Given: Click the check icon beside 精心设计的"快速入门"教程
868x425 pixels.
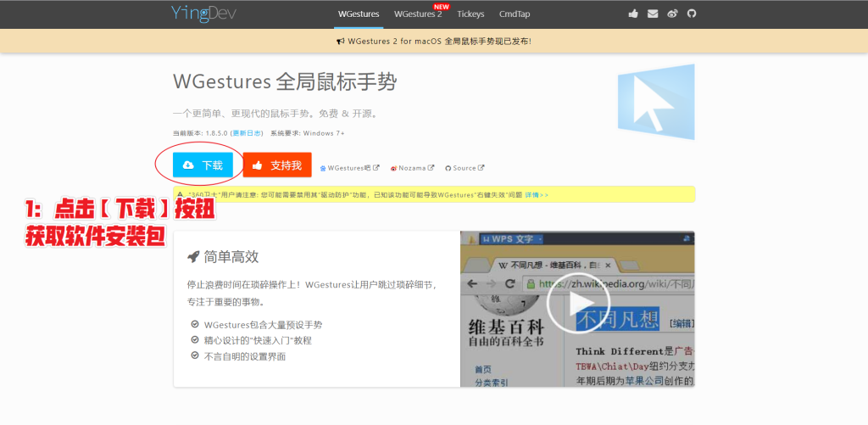Looking at the screenshot, I should pos(195,339).
